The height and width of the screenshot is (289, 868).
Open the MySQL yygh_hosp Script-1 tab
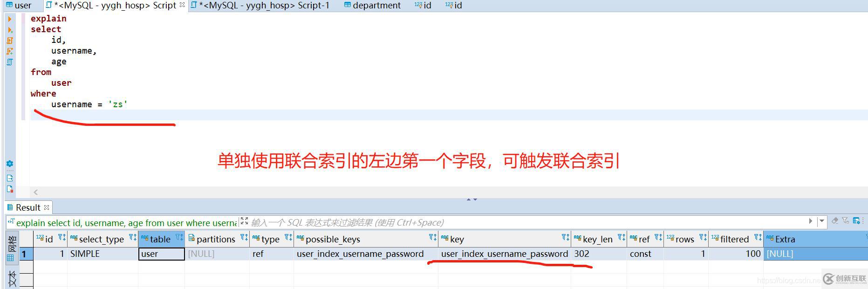260,5
